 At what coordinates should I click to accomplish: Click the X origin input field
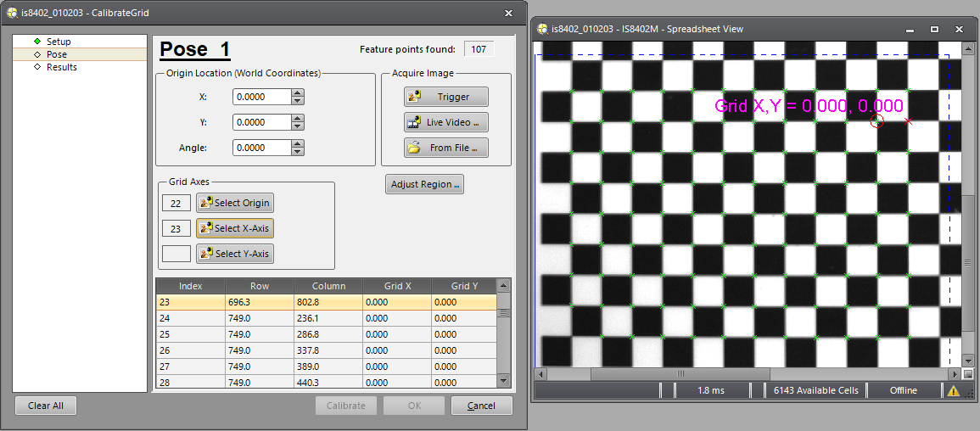261,97
